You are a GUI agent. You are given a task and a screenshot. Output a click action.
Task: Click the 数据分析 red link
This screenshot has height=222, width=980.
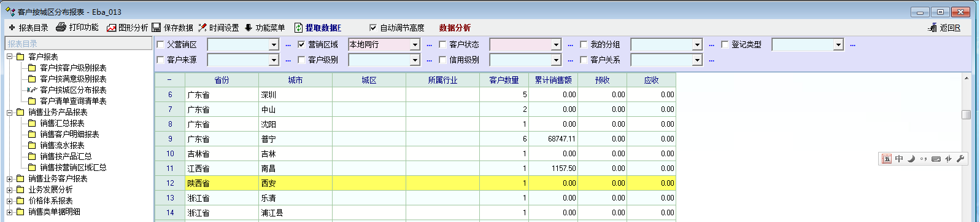coord(455,28)
